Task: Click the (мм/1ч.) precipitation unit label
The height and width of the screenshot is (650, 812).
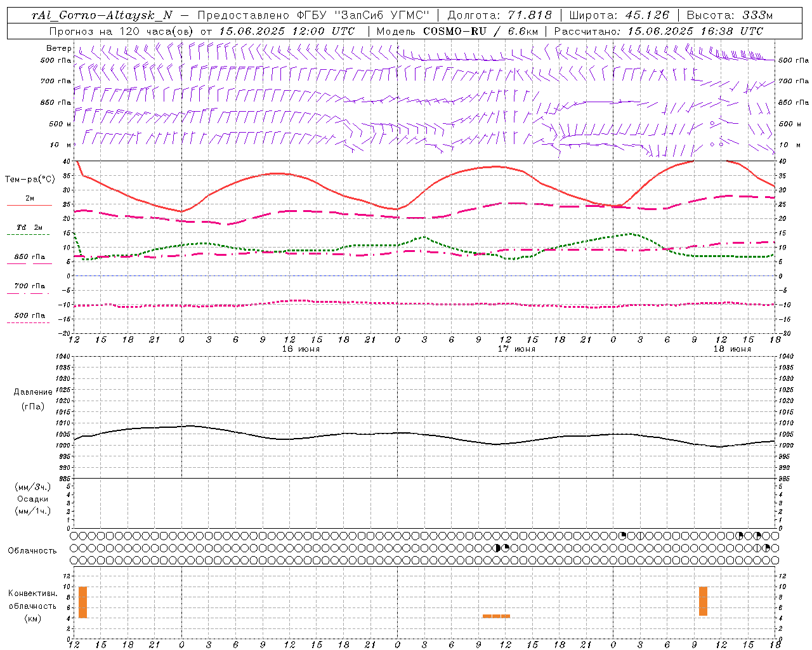Action: [33, 511]
